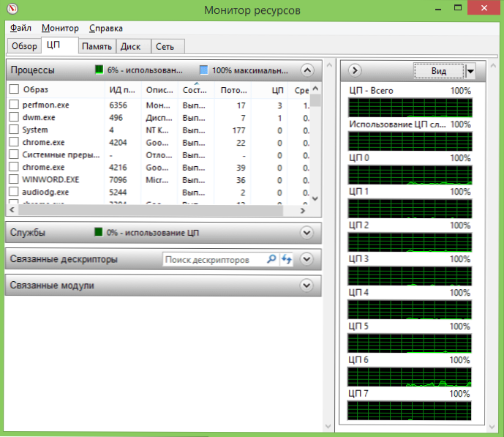
Task: Click the refresh arrows icon next to search
Action: pyautogui.click(x=287, y=259)
